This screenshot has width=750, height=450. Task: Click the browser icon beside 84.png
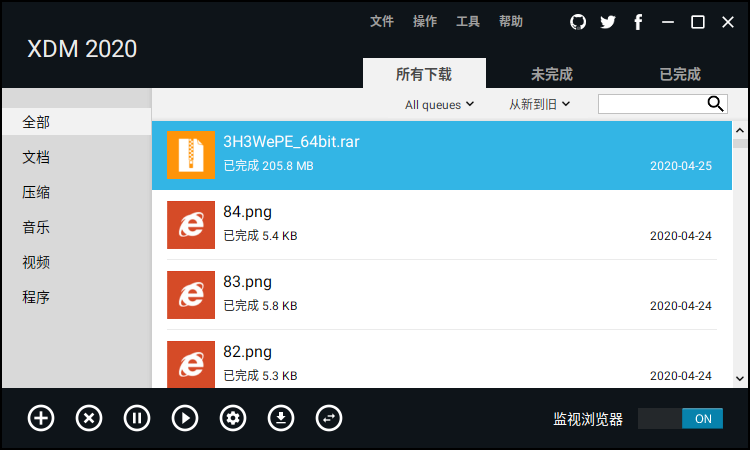tap(191, 225)
